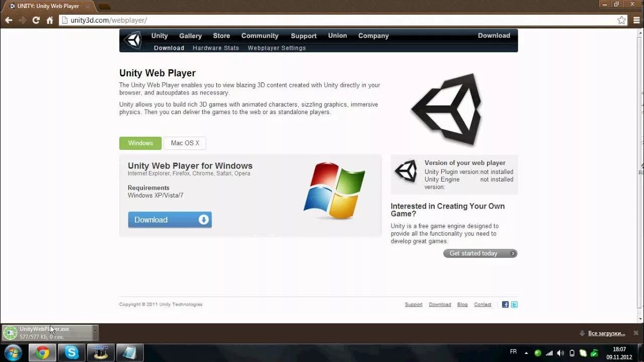Switch to the Mac OS X tab
This screenshot has height=362, width=644.
click(185, 143)
